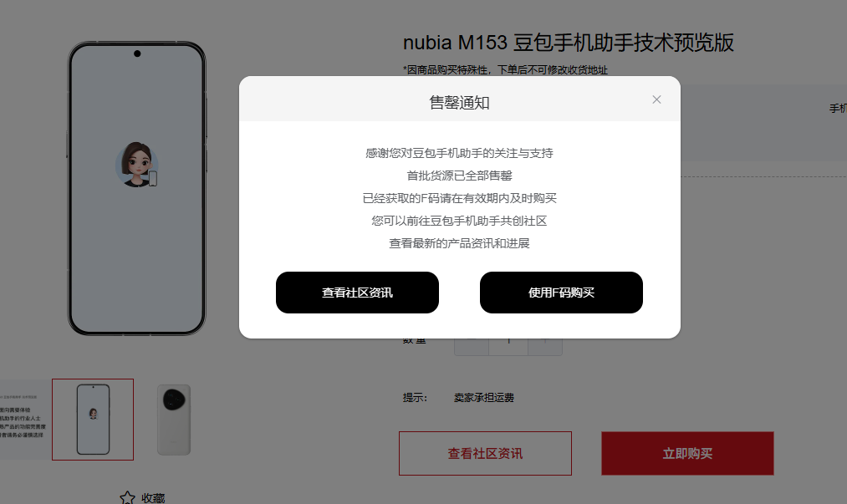
Task: Click the partially visible 手机 text at right edge
Action: [839, 108]
